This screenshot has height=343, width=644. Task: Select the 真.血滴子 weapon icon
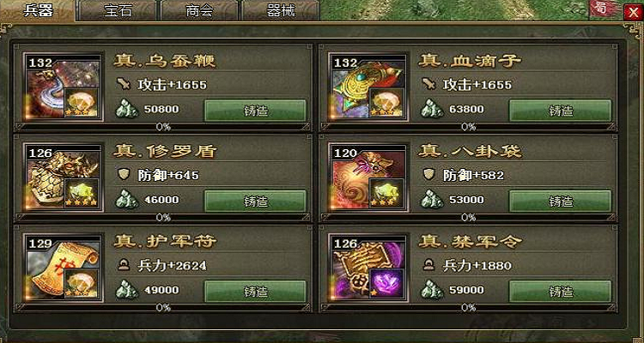[x=368, y=87]
